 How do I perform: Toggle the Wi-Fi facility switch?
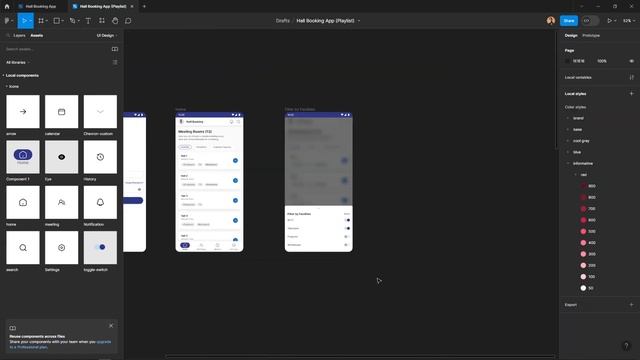tap(347, 220)
